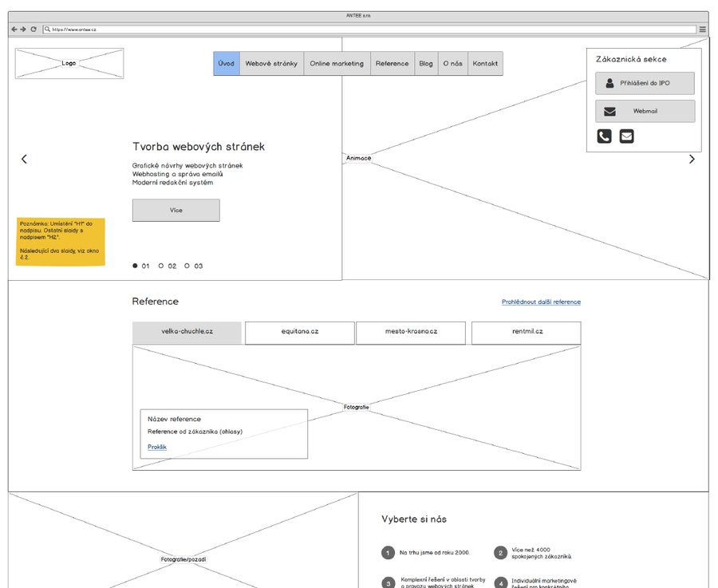This screenshot has height=588, width=718.
Task: Open the Prohlédnout další reference link
Action: pyautogui.click(x=541, y=302)
